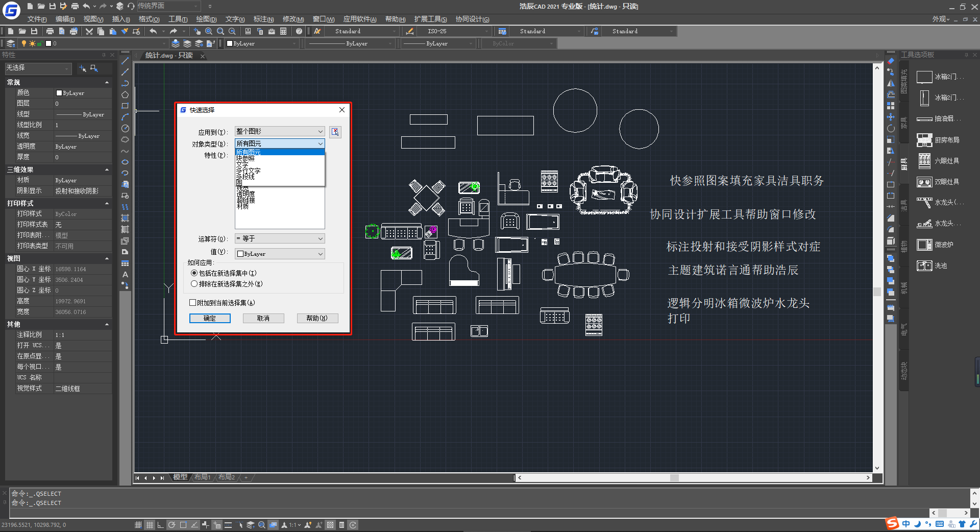Open the 无选择 selection dropdown
Screen dimensions: 980x532
tap(38, 68)
